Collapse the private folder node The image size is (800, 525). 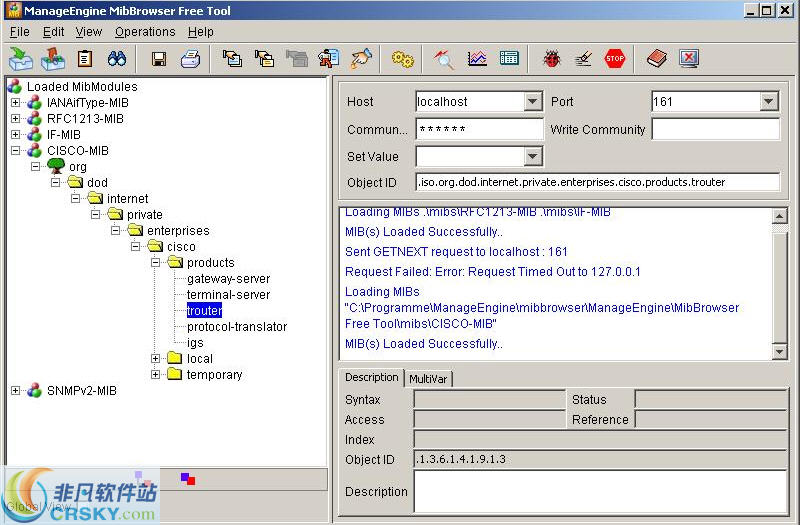tap(95, 214)
